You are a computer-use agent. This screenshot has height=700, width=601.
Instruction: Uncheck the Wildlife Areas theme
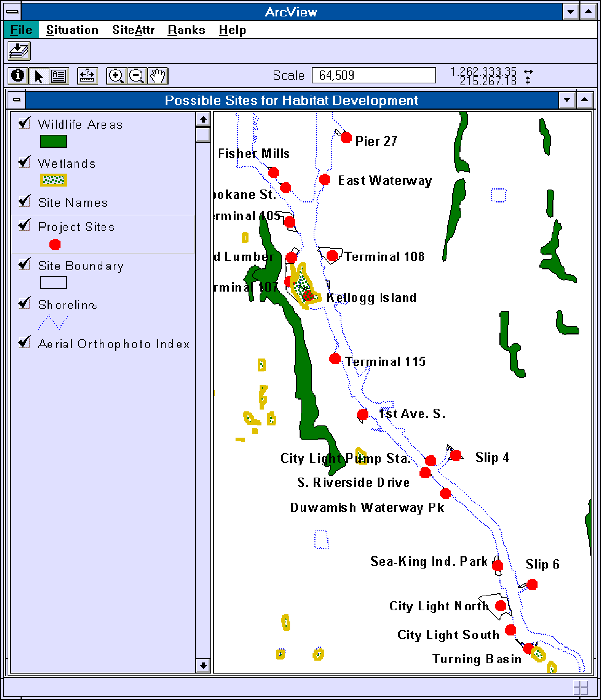pos(24,123)
